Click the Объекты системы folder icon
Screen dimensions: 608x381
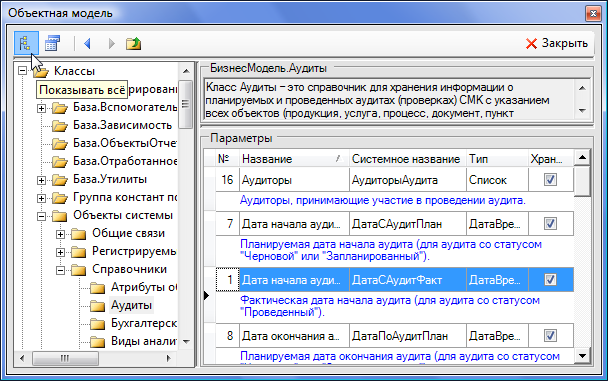pyautogui.click(x=60, y=216)
